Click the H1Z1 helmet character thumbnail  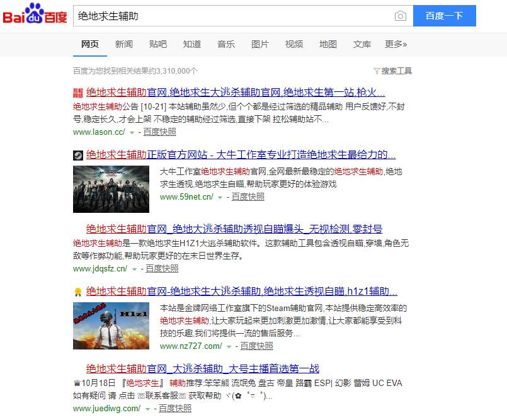point(111,326)
